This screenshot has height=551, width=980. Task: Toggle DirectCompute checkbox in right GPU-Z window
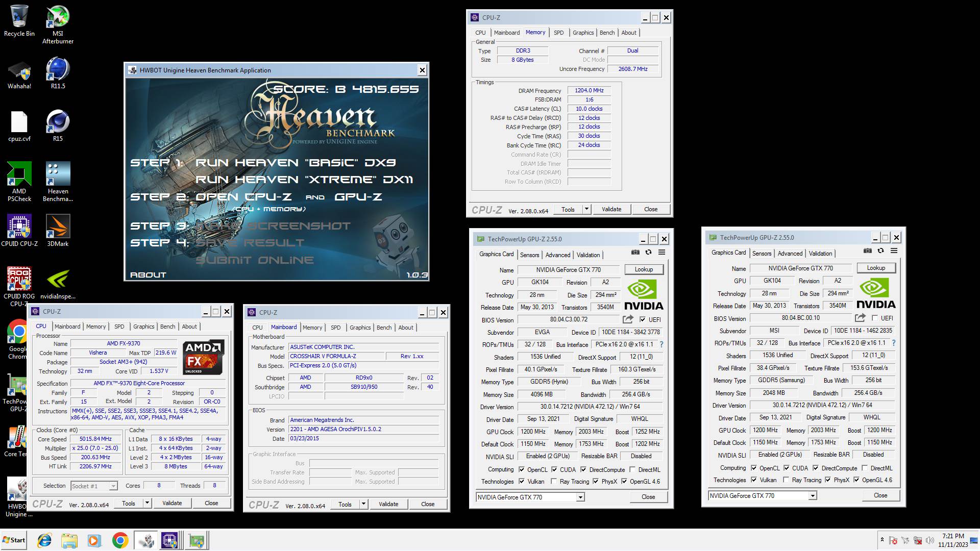(816, 468)
